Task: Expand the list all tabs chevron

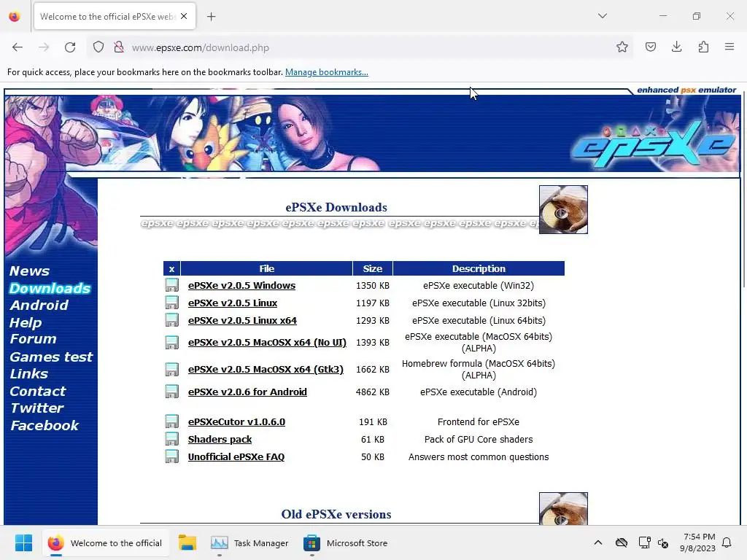Action: coord(602,16)
